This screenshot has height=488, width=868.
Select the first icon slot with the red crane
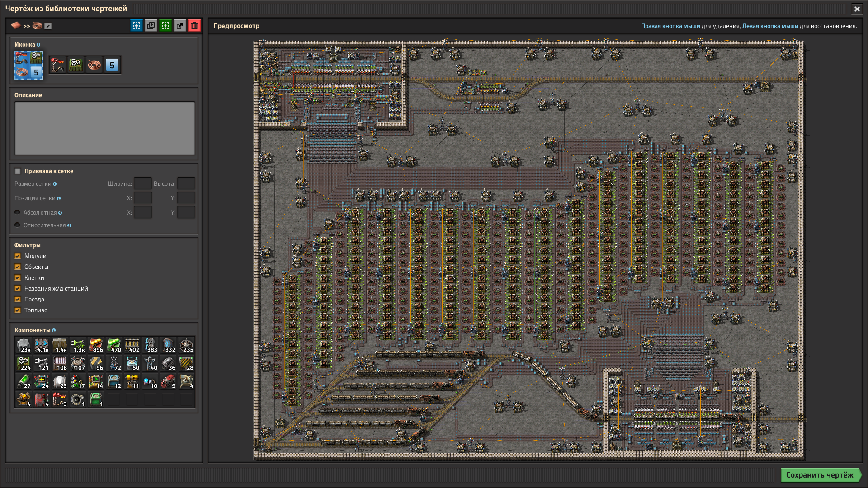tap(58, 65)
